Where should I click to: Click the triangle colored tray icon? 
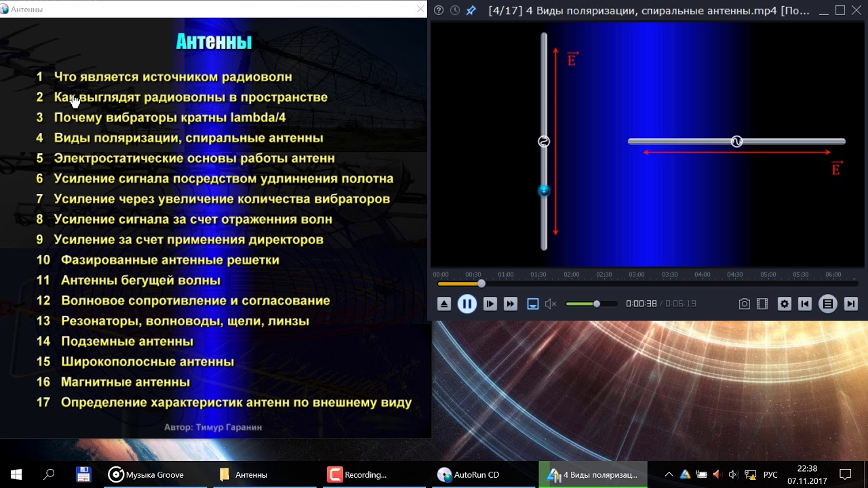pos(685,474)
